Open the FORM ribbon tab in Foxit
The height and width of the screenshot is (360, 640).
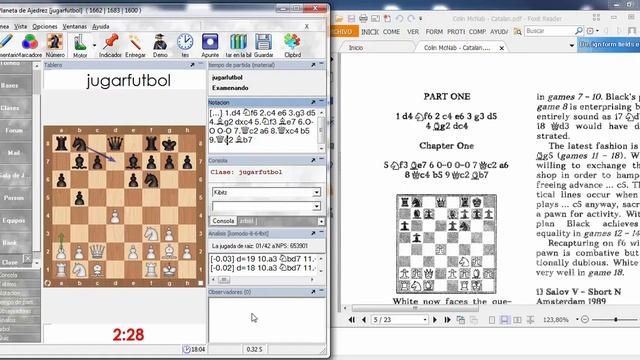tap(434, 31)
